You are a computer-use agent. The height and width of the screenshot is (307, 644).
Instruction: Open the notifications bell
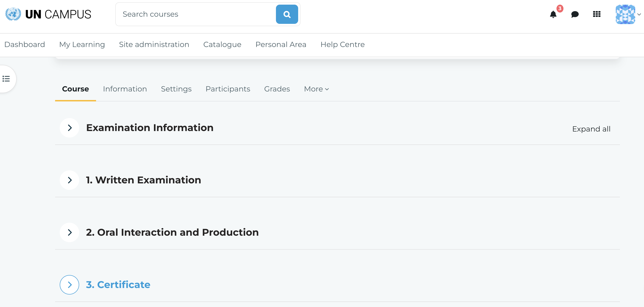553,15
